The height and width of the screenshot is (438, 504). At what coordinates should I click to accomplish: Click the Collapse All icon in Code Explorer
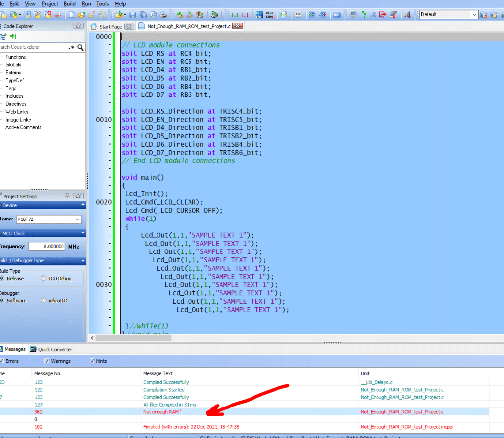click(13, 36)
